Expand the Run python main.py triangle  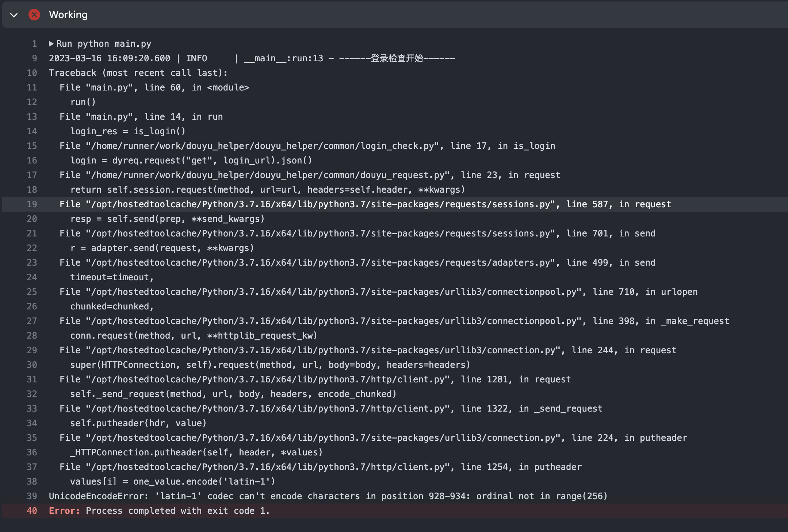click(51, 44)
